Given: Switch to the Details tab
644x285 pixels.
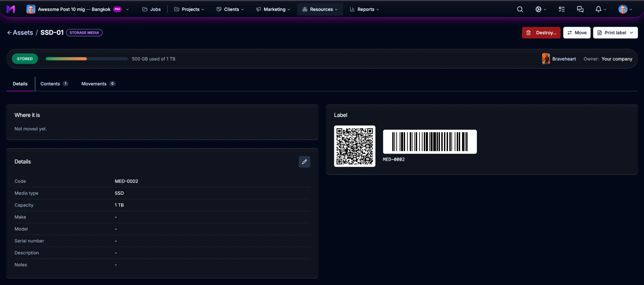Looking at the screenshot, I should tap(20, 84).
